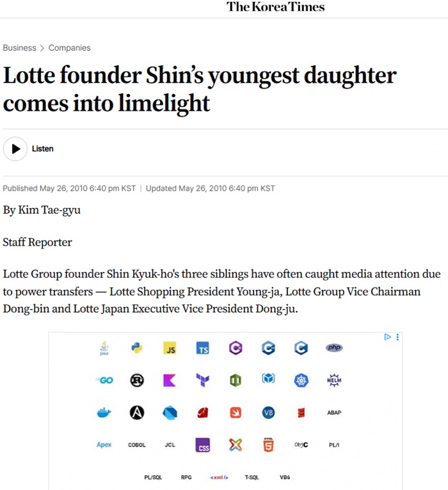Select the TypeScript TS icon
Image resolution: width=448 pixels, height=490 pixels.
pos(203,349)
